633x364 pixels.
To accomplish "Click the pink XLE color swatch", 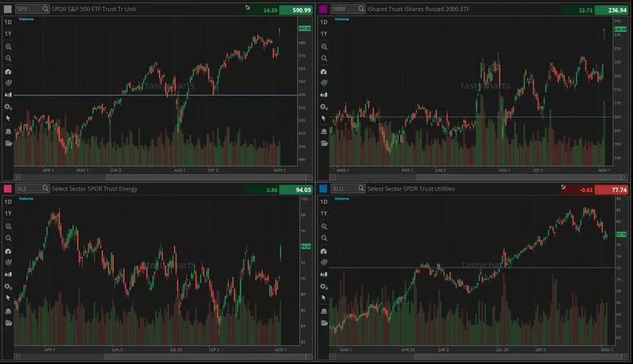I will [8, 189].
